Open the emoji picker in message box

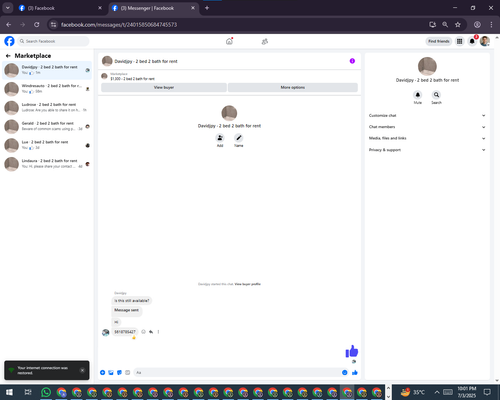pyautogui.click(x=345, y=372)
